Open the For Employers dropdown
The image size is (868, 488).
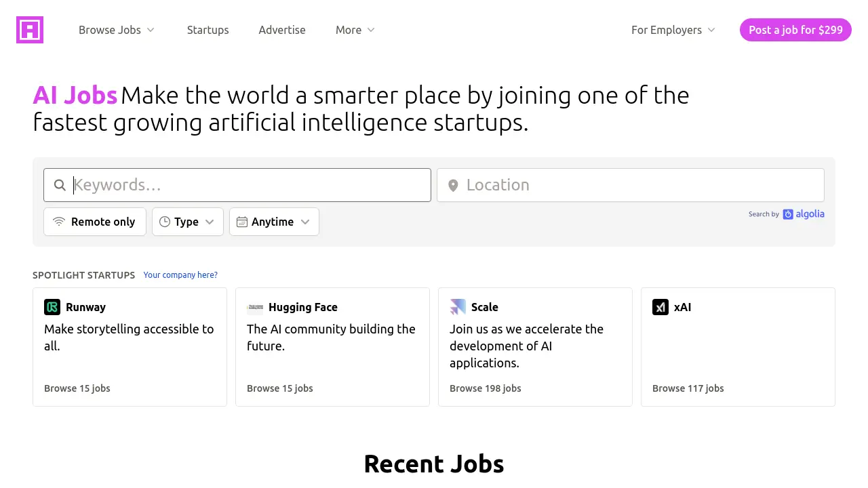(673, 30)
